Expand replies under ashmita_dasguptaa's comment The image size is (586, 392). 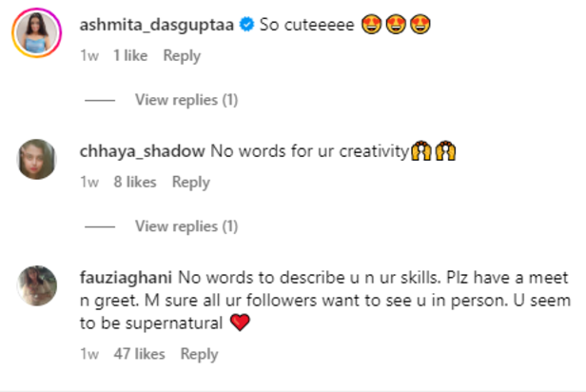coord(186,100)
